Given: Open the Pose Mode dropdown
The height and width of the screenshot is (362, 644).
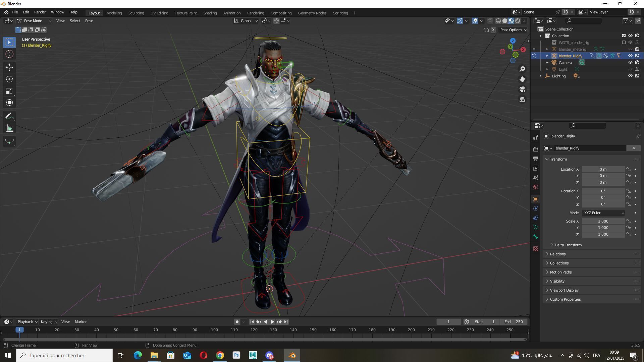Looking at the screenshot, I should pyautogui.click(x=34, y=21).
